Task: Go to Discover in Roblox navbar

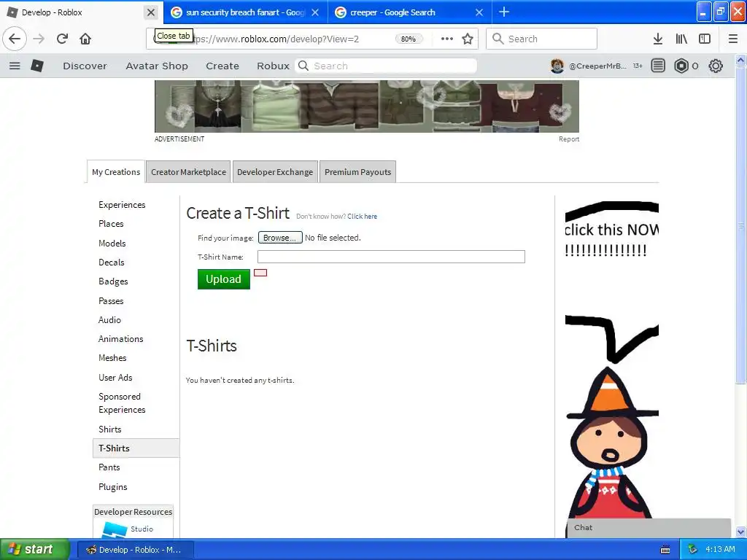Action: coord(85,66)
